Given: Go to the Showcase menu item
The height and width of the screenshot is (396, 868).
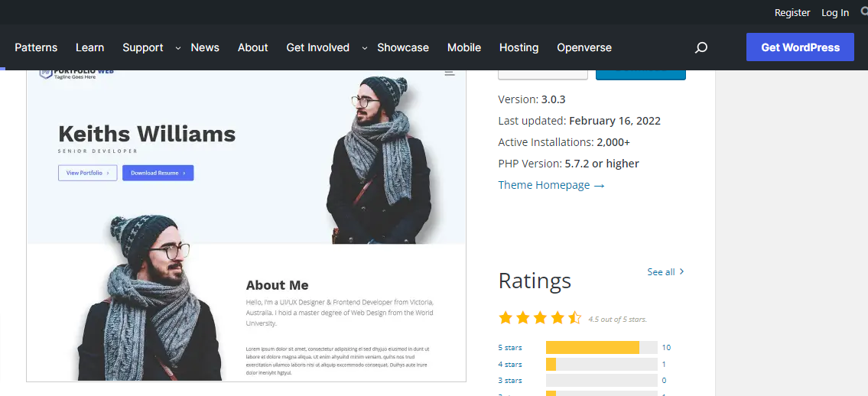Looking at the screenshot, I should [403, 47].
